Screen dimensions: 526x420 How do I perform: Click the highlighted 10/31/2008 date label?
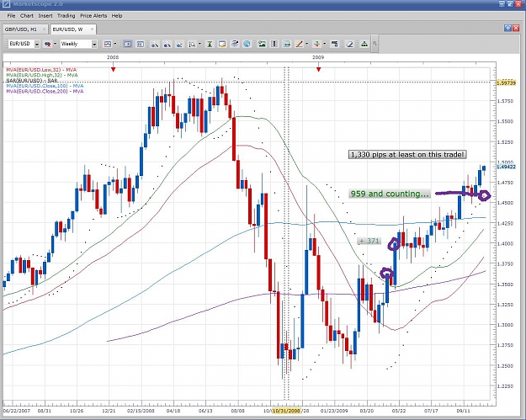point(286,411)
